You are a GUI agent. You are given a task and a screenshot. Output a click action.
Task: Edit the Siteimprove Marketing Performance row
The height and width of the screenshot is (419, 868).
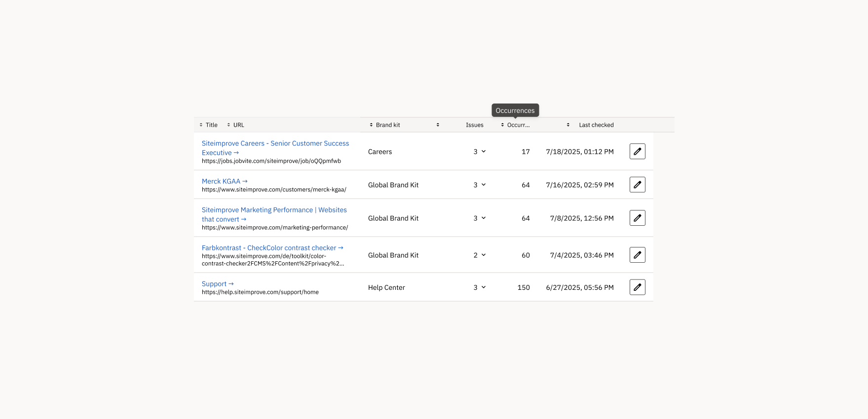tap(637, 218)
